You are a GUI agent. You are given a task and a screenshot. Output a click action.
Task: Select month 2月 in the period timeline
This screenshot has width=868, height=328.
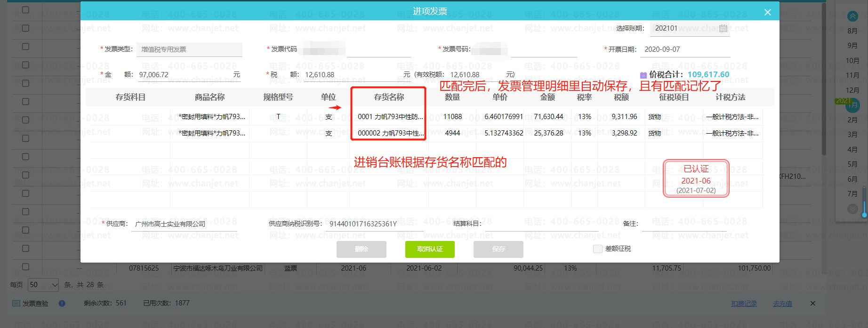tap(852, 120)
